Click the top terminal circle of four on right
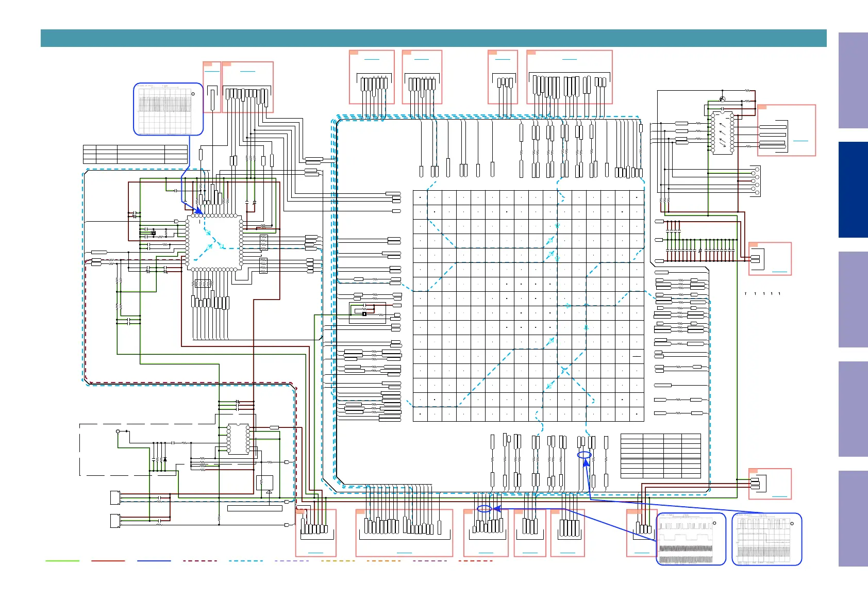 tap(757, 169)
